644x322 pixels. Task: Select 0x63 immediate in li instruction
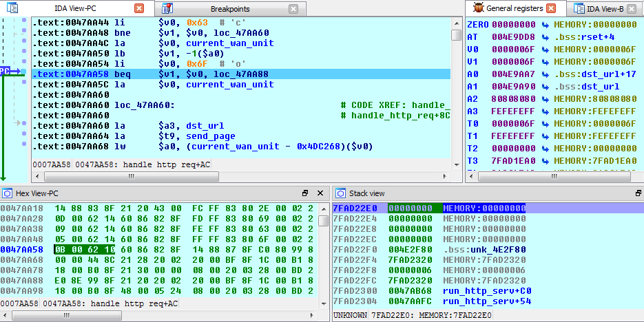pos(197,23)
